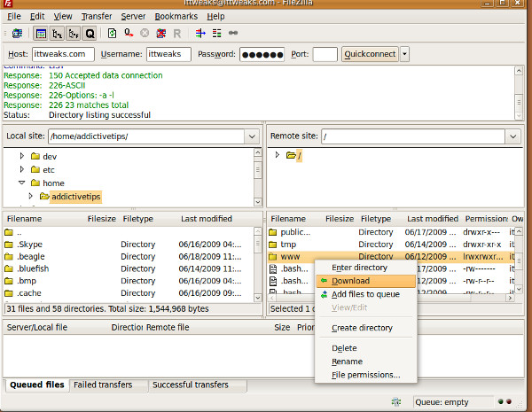Select the .bmp directory in local list
The width and height of the screenshot is (532, 412).
pos(27,281)
